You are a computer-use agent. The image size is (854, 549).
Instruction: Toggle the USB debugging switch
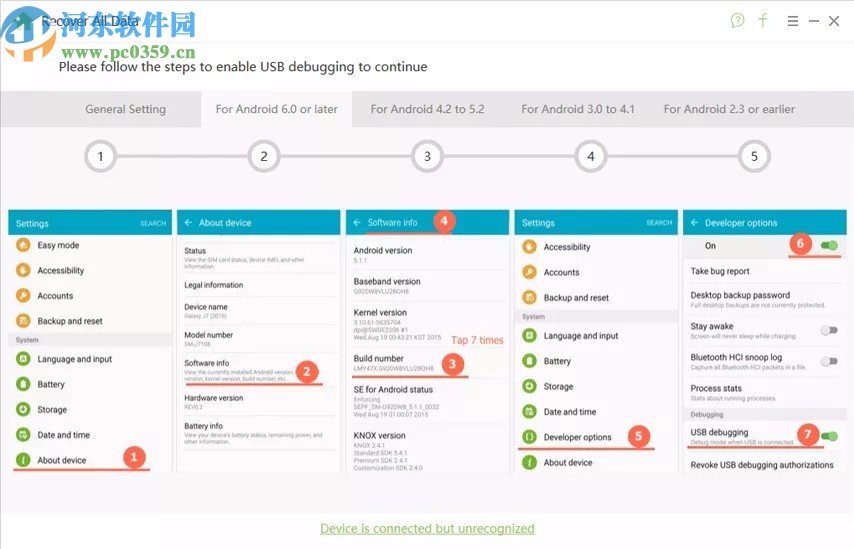829,436
